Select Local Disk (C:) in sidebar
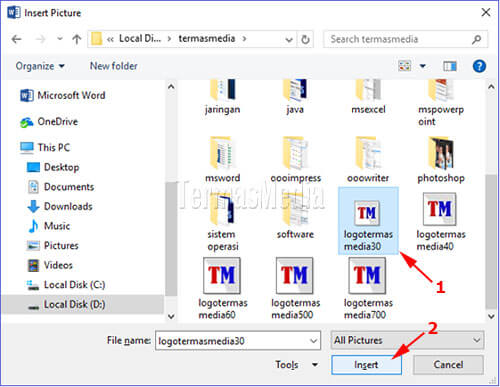Image resolution: width=500 pixels, height=387 pixels. [66, 285]
